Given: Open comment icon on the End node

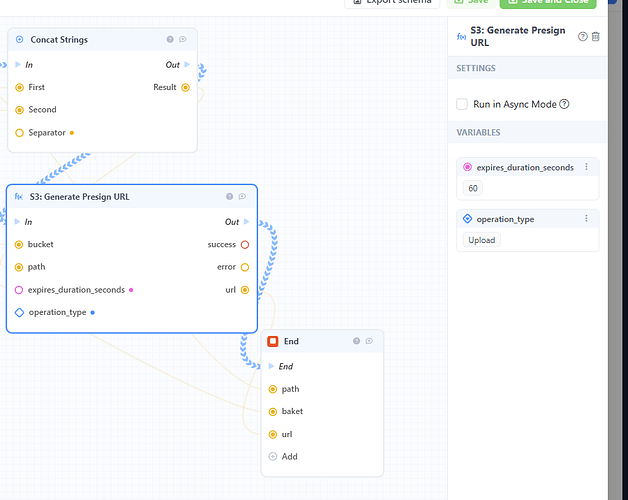Looking at the screenshot, I should point(369,341).
